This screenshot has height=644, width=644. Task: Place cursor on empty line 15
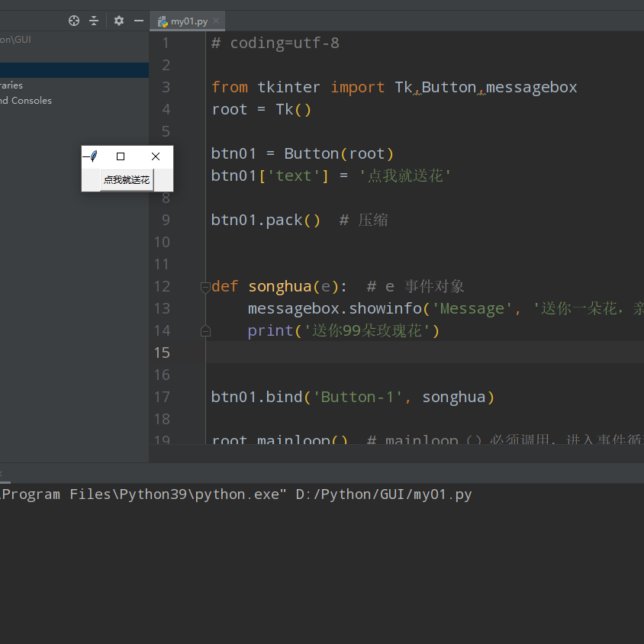pos(424,353)
